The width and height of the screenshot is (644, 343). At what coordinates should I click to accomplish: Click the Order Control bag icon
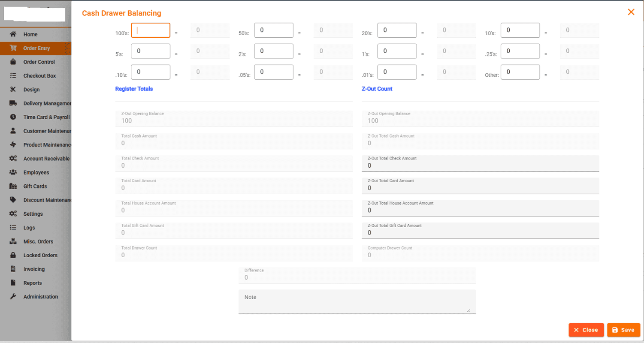pos(13,62)
